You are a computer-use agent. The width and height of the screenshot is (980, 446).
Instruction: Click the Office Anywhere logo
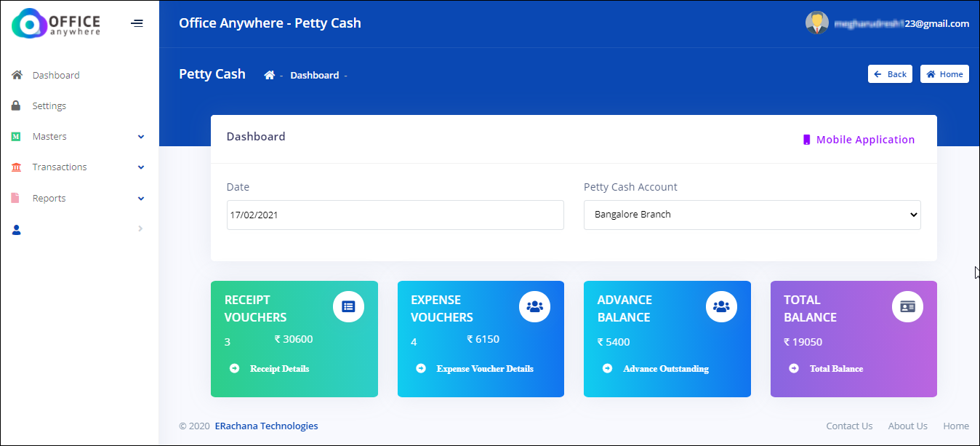pyautogui.click(x=57, y=23)
